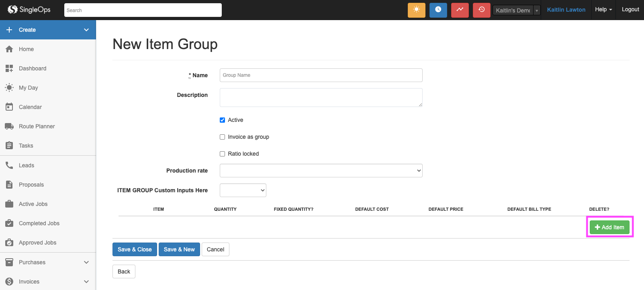
Task: Open the Help menu
Action: pyautogui.click(x=603, y=10)
